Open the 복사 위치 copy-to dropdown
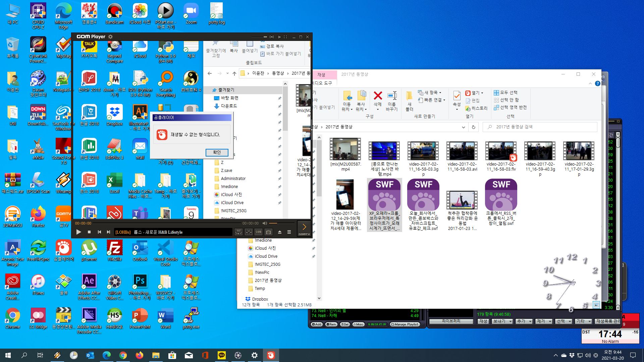The width and height of the screenshot is (644, 362). click(x=361, y=101)
